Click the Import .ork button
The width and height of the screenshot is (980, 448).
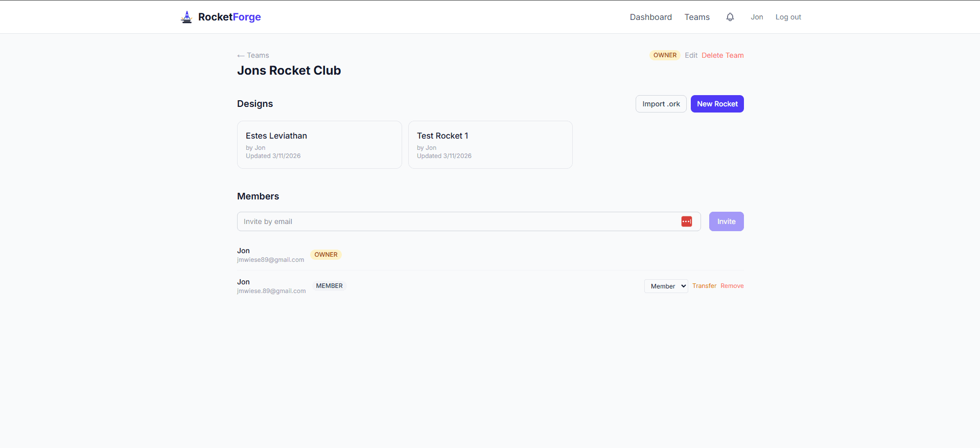tap(661, 104)
